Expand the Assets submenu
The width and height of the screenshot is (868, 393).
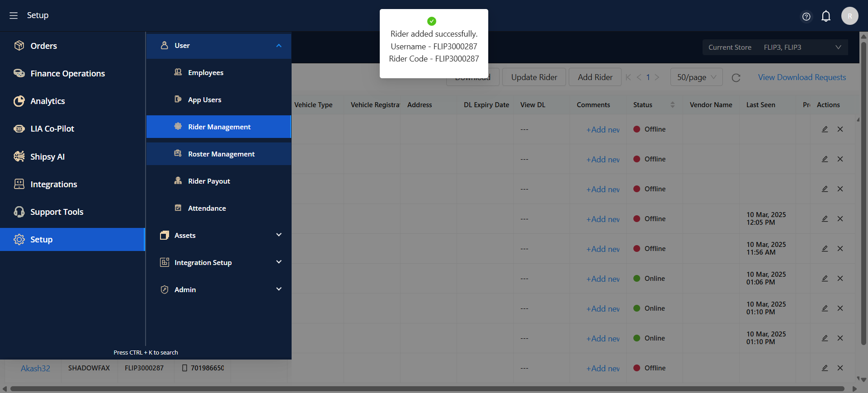click(218, 235)
